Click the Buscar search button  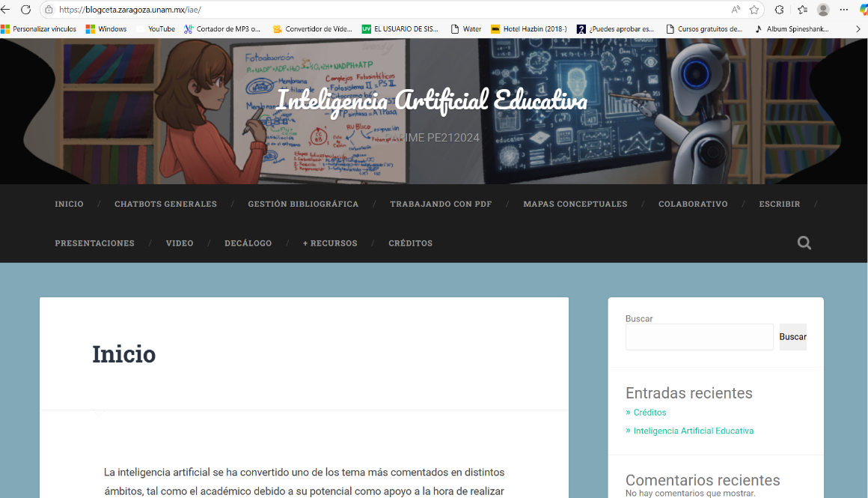(792, 337)
